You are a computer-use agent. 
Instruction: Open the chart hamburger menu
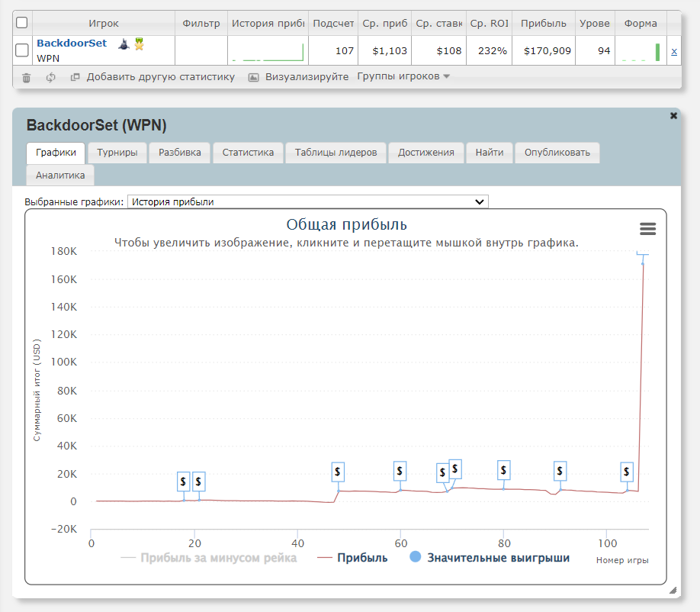(647, 229)
